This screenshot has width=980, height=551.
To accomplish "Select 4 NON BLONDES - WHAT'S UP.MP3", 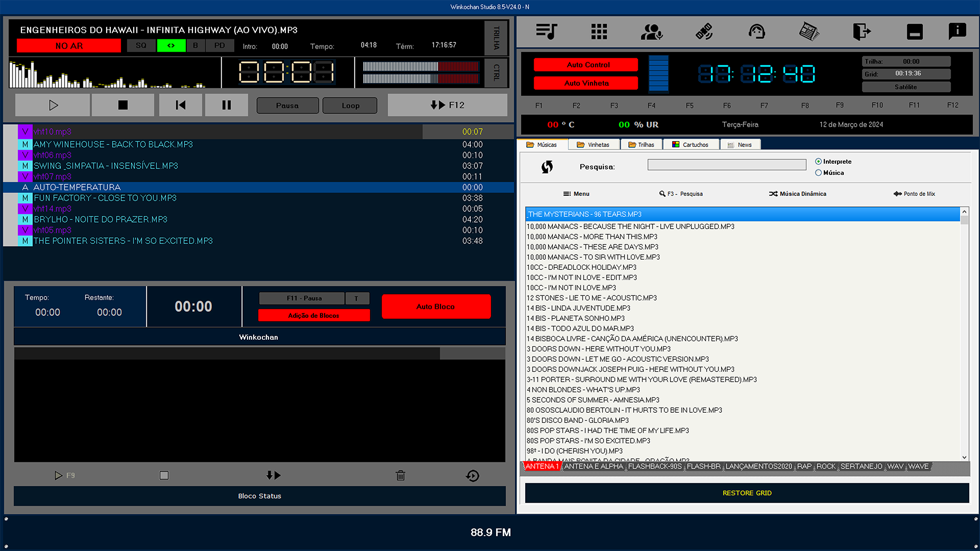I will (x=743, y=390).
